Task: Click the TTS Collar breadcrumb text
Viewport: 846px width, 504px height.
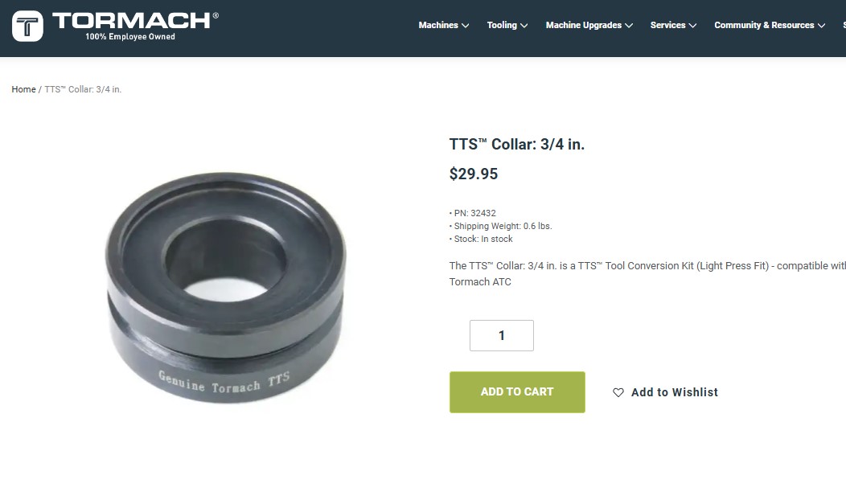Action: coord(83,89)
